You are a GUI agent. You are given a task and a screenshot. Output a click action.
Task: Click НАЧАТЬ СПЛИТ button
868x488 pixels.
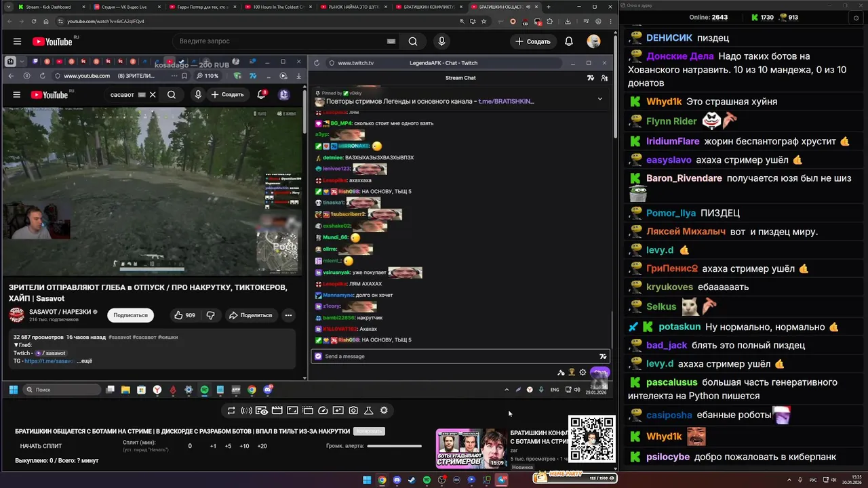pos(41,446)
